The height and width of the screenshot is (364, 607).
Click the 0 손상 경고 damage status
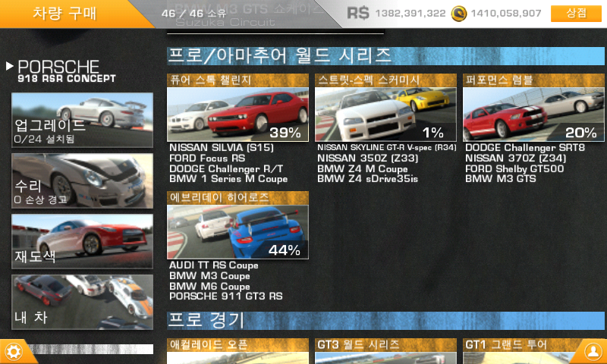click(40, 200)
